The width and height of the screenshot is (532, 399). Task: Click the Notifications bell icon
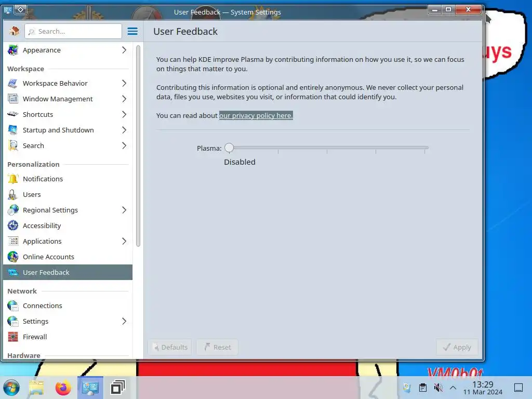pos(13,179)
